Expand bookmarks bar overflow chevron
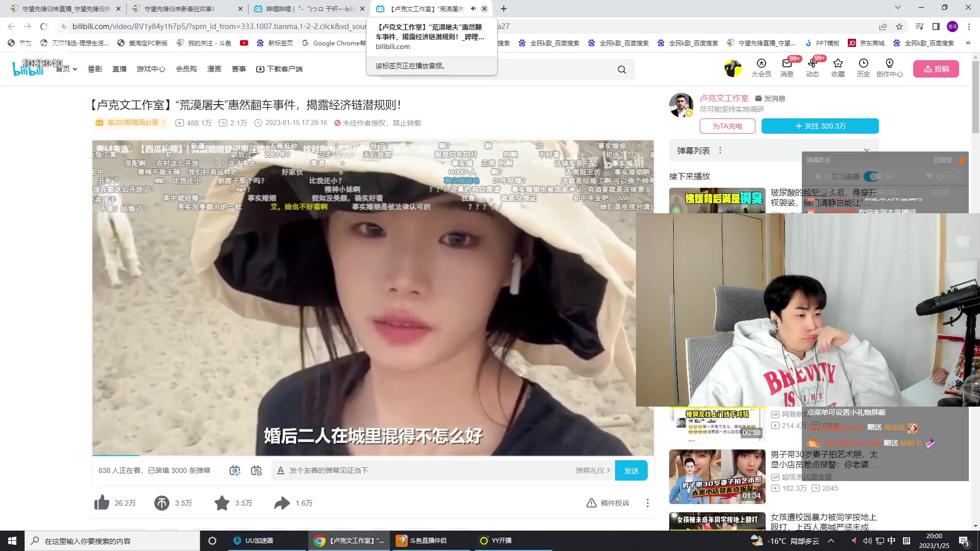Screen dimensions: 980x551 tap(968, 43)
